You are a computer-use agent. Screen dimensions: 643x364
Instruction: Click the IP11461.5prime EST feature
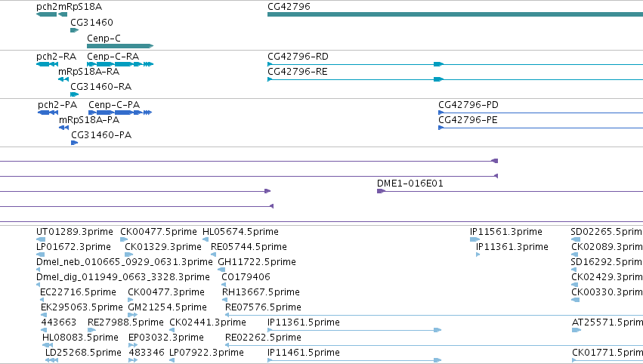[x=354, y=360]
